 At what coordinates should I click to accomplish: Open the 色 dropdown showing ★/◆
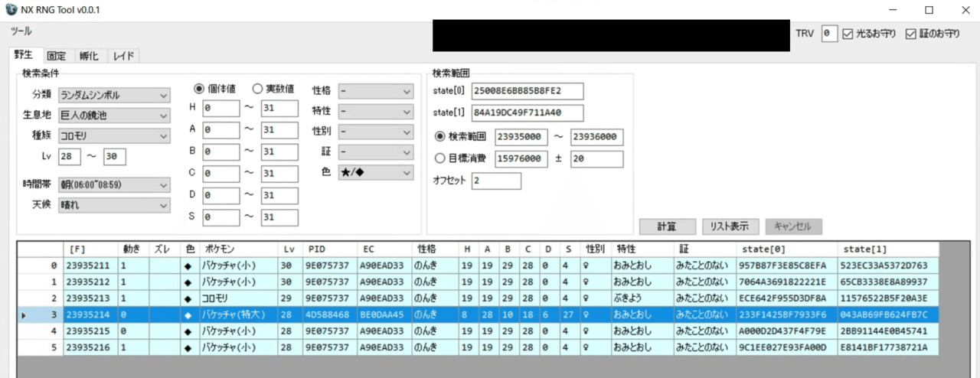click(376, 173)
